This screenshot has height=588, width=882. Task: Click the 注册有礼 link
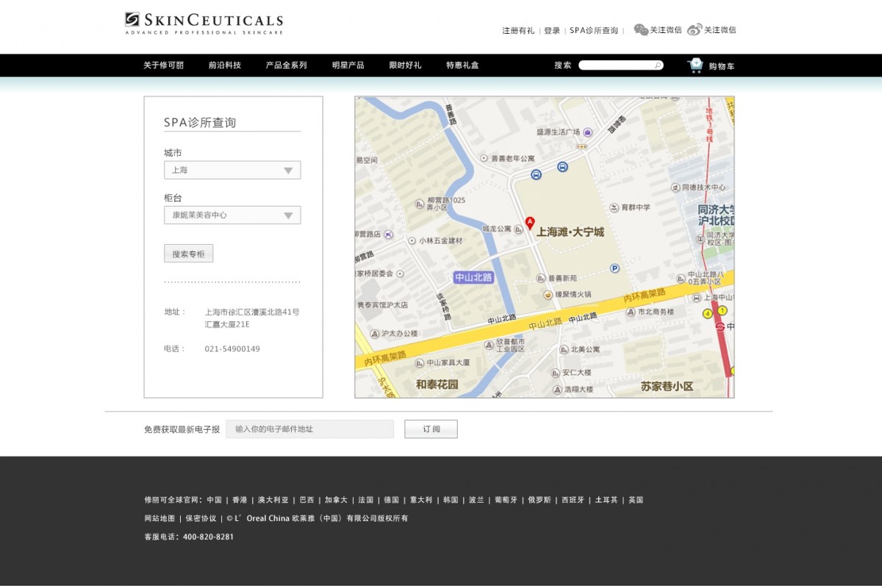[x=518, y=31]
